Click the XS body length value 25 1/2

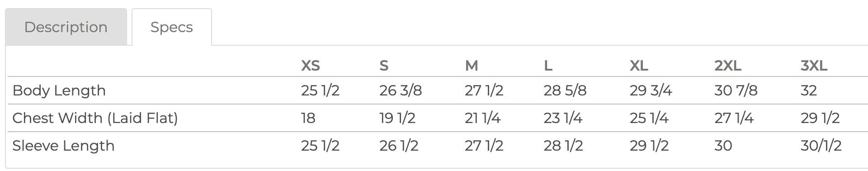point(320,90)
